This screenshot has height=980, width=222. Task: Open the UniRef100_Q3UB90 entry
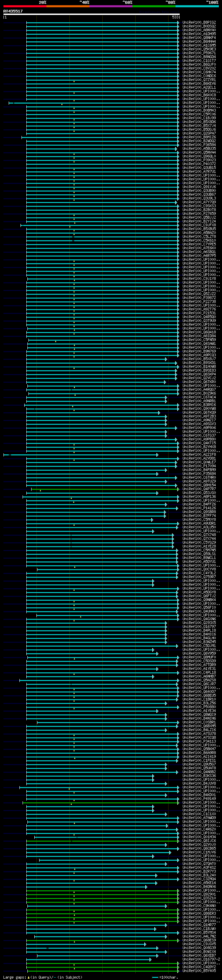(199, 191)
